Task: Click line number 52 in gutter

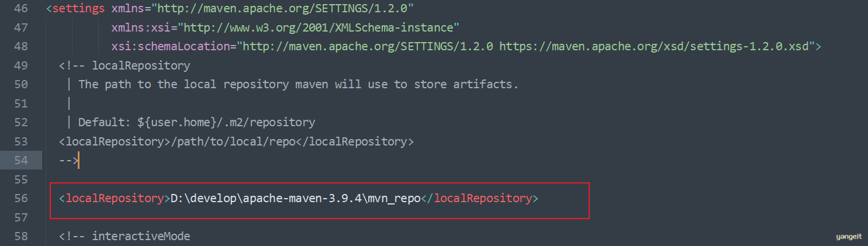Action: pyautogui.click(x=21, y=122)
